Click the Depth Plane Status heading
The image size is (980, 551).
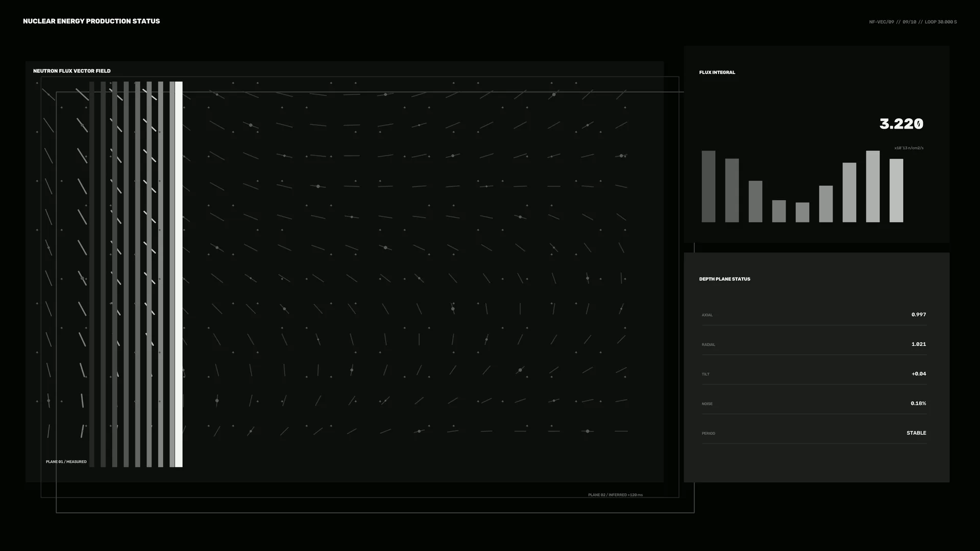click(725, 279)
